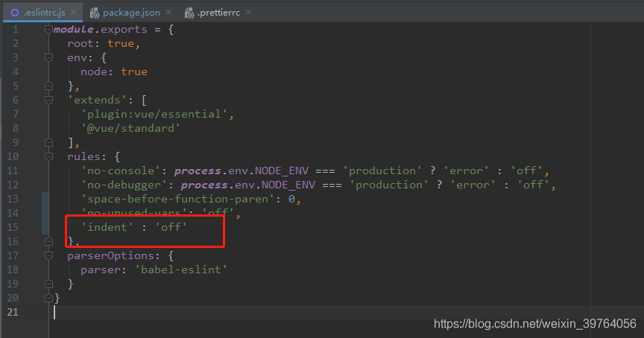Viewport: 644px width, 338px height.
Task: Click the ESLint file icon on .eslintrc.js tab
Action: (x=14, y=13)
